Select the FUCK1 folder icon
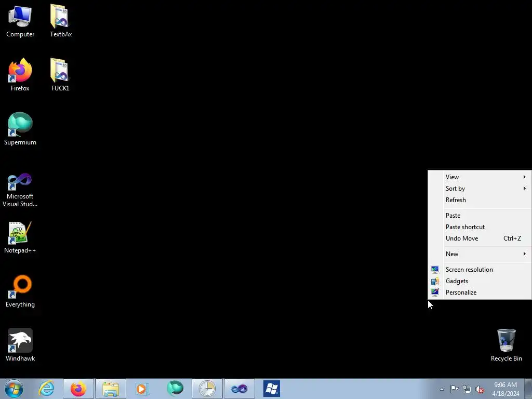The width and height of the screenshot is (532, 399). 60,75
